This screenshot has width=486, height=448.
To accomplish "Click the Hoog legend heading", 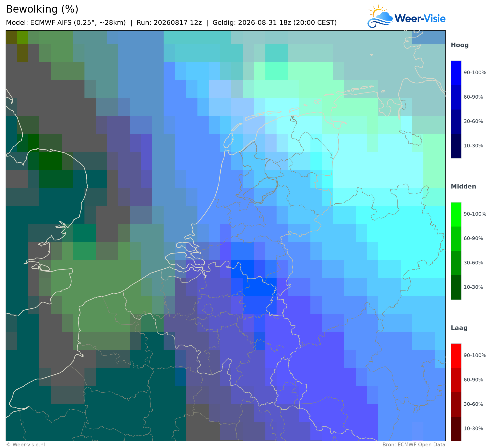I will click(460, 45).
